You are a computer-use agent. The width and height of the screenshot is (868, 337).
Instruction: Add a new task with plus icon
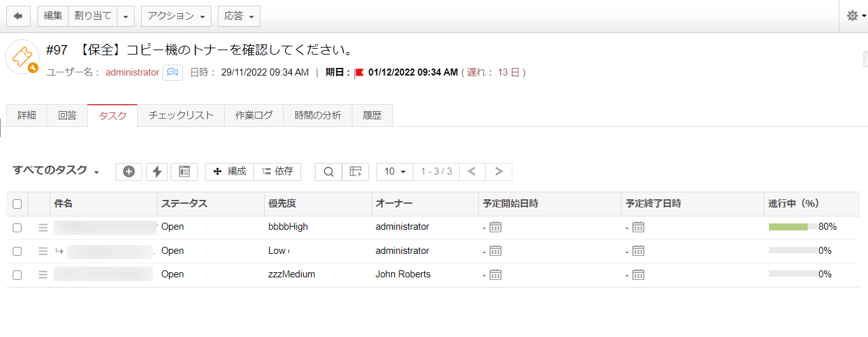(x=129, y=171)
